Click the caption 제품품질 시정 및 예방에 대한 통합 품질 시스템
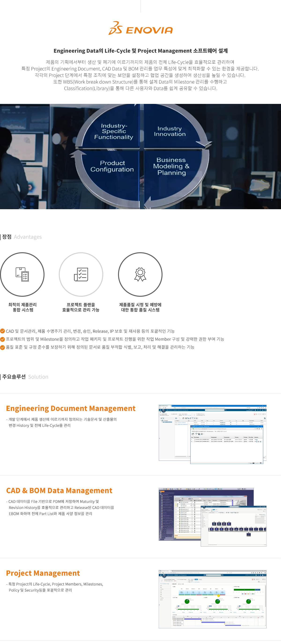Screen dimensions: 281x644 (140, 307)
